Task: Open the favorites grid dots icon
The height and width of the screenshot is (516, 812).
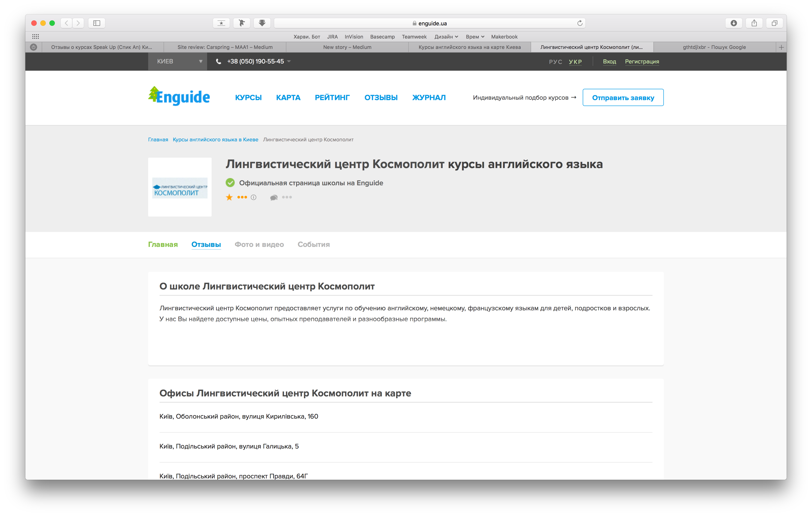Action: [x=35, y=36]
